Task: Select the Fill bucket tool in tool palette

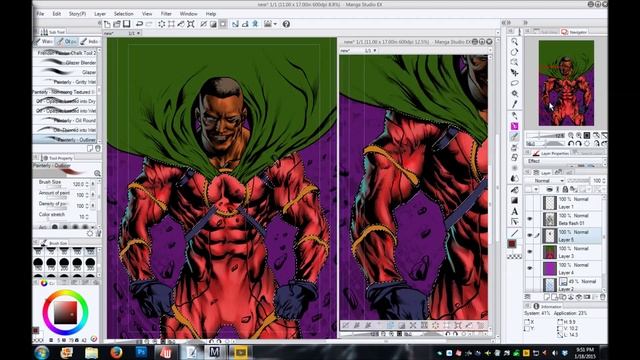Action: (514, 190)
